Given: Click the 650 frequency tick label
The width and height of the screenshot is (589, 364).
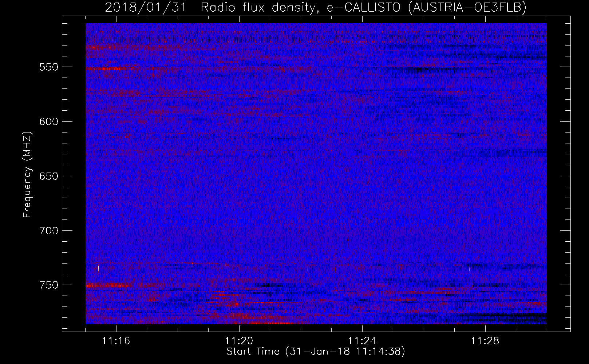Looking at the screenshot, I should [x=48, y=176].
